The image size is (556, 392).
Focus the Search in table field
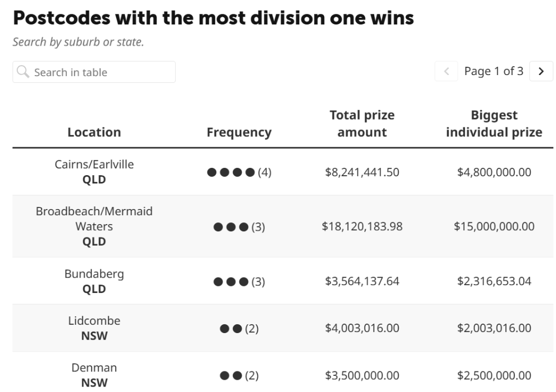click(94, 72)
